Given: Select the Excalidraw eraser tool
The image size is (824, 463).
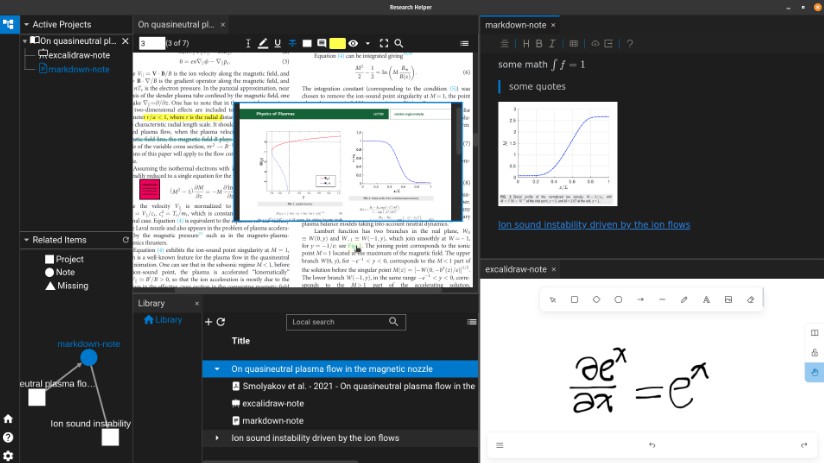Looking at the screenshot, I should point(750,299).
